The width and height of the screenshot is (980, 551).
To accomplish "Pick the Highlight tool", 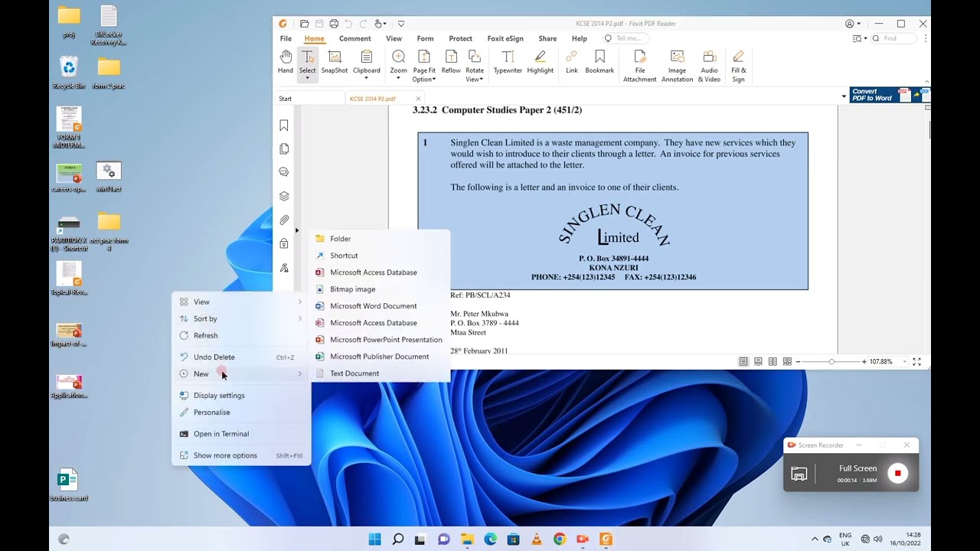I will pyautogui.click(x=540, y=62).
